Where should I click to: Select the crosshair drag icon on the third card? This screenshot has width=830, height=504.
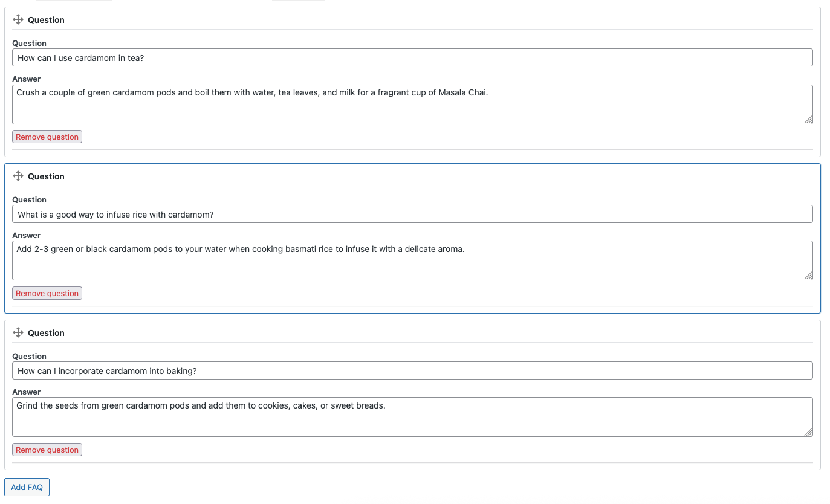19,332
